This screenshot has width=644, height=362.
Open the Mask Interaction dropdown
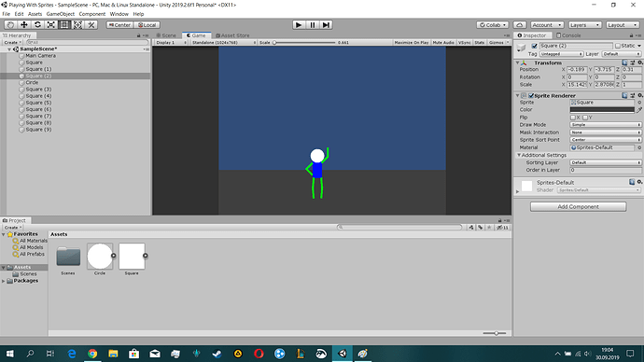click(x=606, y=132)
